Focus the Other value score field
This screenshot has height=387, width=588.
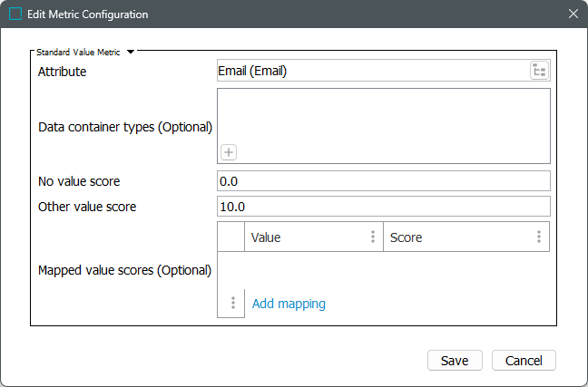pyautogui.click(x=384, y=207)
